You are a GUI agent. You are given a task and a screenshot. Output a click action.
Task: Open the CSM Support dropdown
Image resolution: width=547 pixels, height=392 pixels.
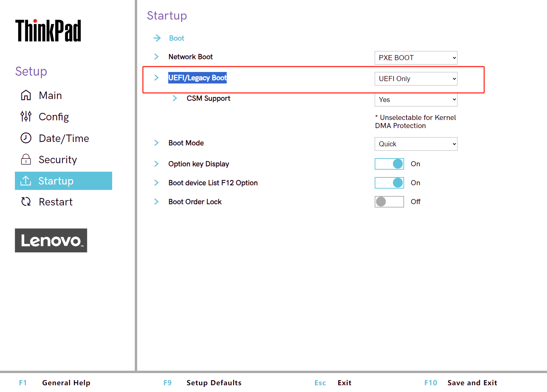(416, 100)
